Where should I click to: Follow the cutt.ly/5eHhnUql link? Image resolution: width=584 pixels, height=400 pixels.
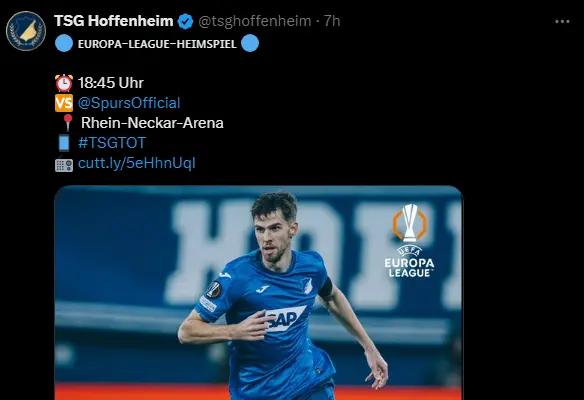[137, 163]
